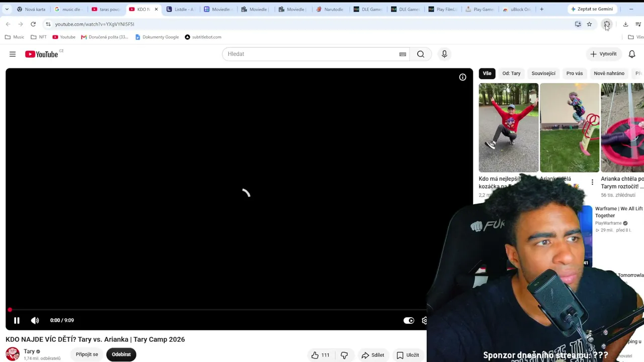Select the Vše filter chip
This screenshot has height=362, width=644.
487,73
